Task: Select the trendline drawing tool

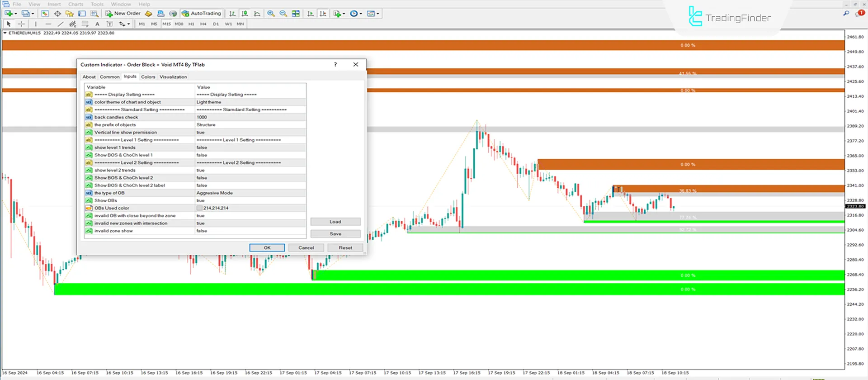Action: click(61, 24)
